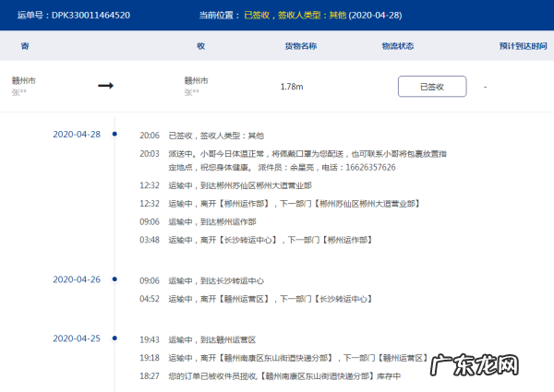This screenshot has height=392, width=554.
Task: Click the goods name 1.78m
Action: (292, 87)
